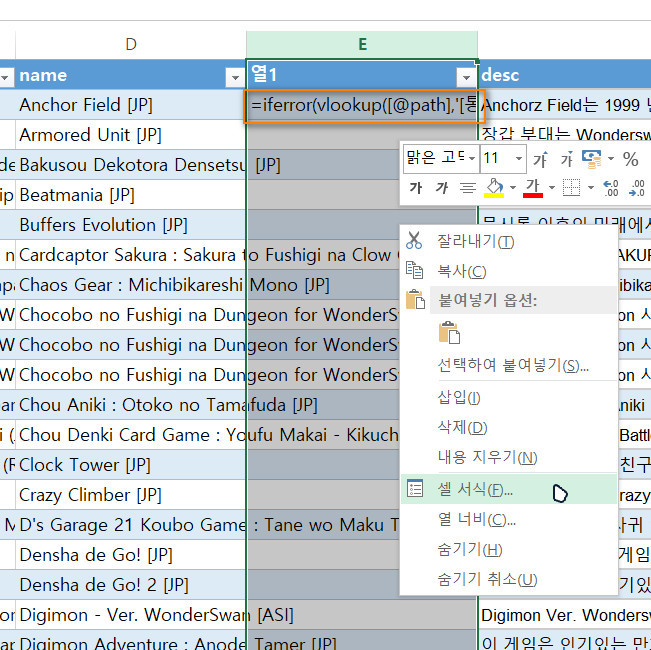Select cell Crazy Climber [JP]
The width and height of the screenshot is (651, 650).
(x=131, y=495)
